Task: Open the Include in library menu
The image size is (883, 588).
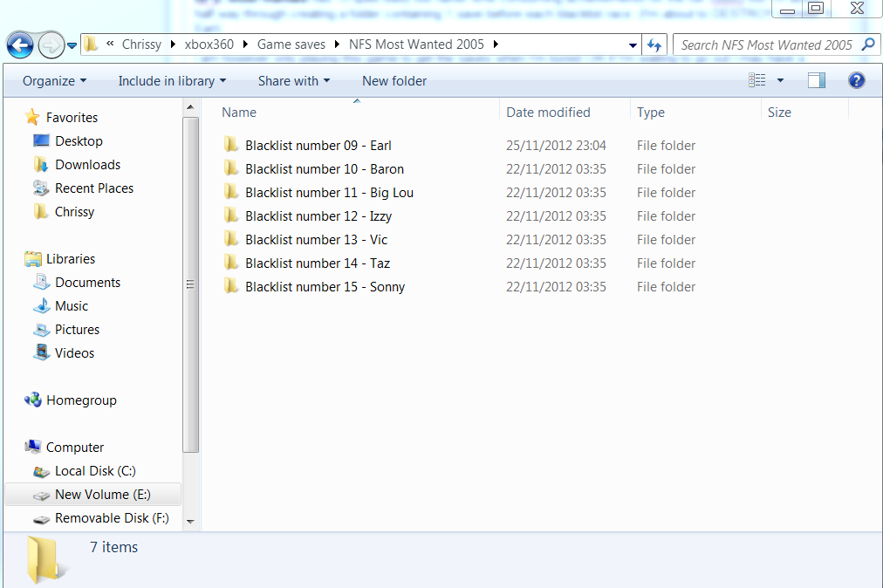Action: pyautogui.click(x=172, y=81)
